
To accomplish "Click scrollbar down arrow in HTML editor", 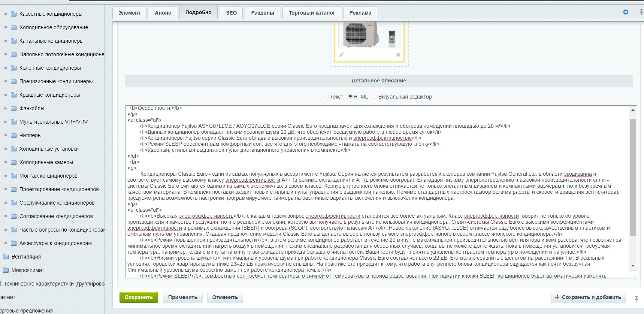I will (633, 266).
